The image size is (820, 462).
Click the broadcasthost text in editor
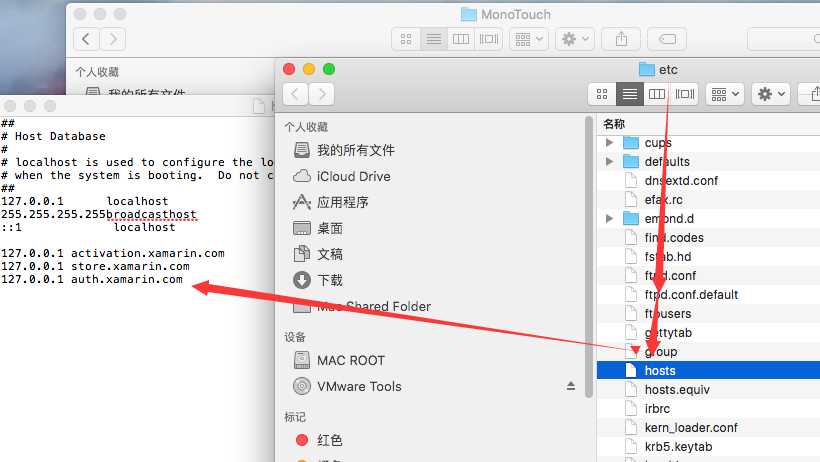[x=151, y=214]
